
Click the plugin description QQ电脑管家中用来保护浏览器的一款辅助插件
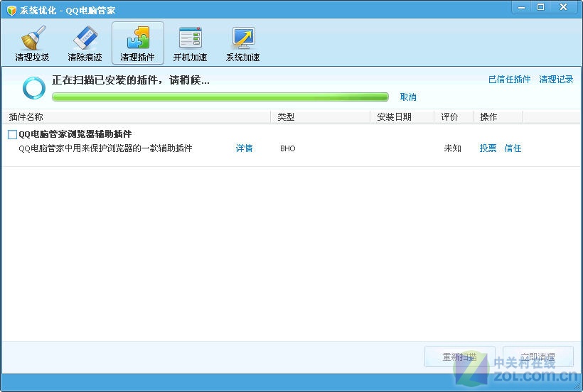(106, 148)
